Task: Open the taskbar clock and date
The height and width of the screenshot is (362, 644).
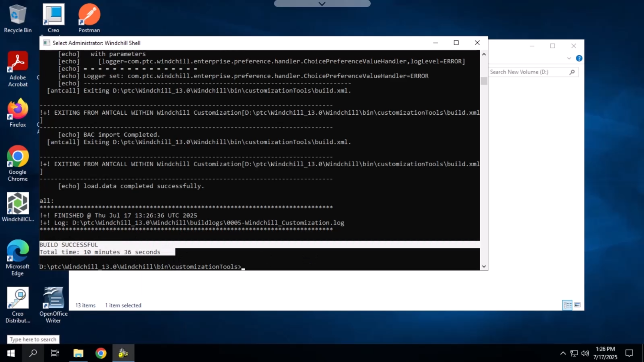Action: point(605,353)
